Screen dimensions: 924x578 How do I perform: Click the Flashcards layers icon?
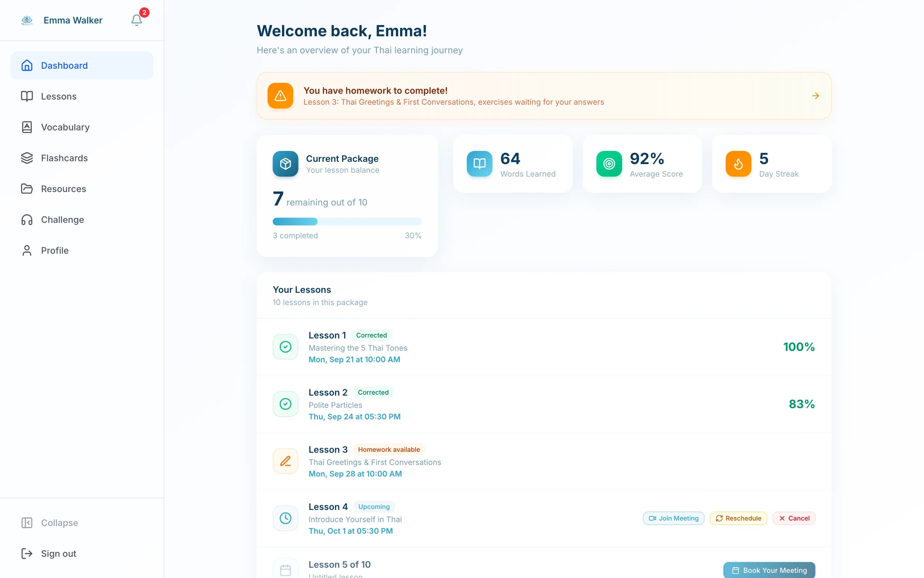[27, 158]
